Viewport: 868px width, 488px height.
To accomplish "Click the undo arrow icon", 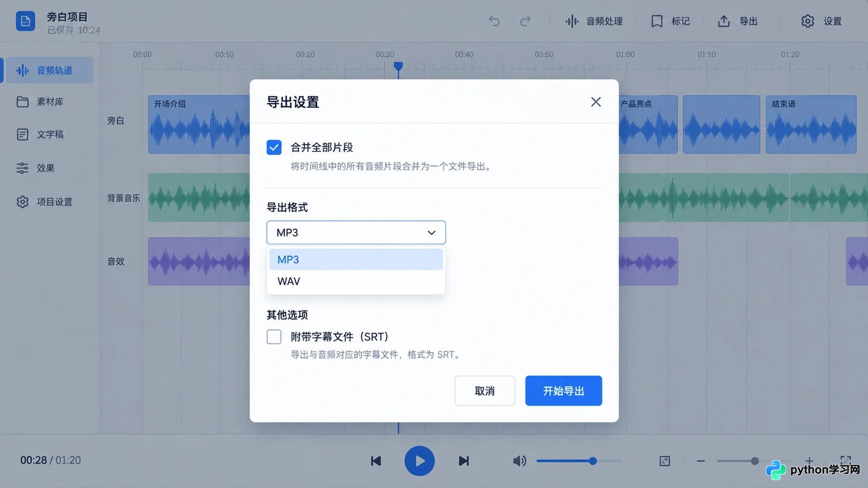I will (494, 21).
